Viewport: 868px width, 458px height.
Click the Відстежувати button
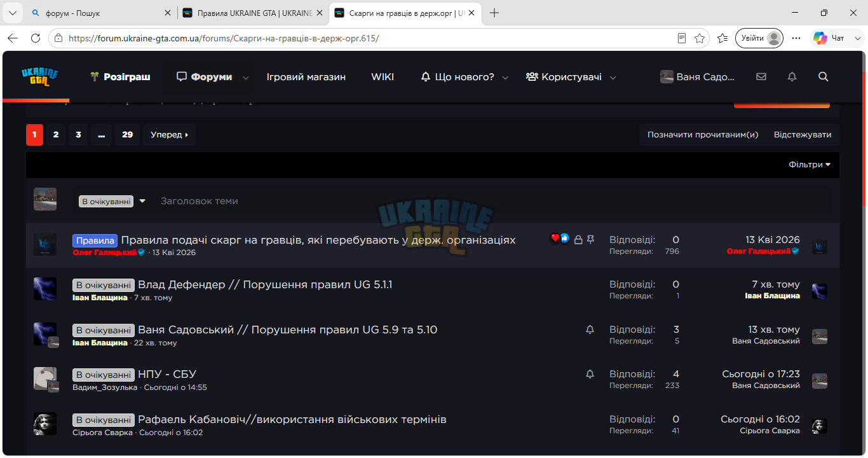803,135
